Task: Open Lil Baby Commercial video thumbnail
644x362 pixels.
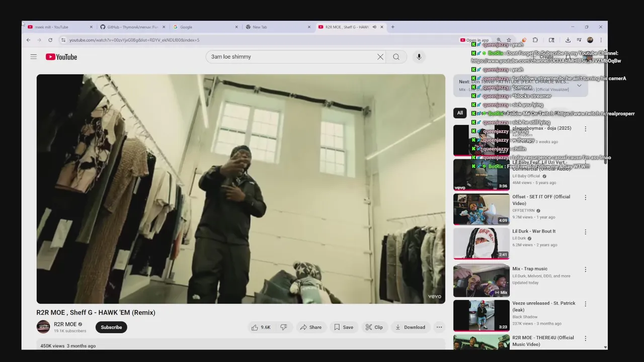Action: click(x=481, y=175)
